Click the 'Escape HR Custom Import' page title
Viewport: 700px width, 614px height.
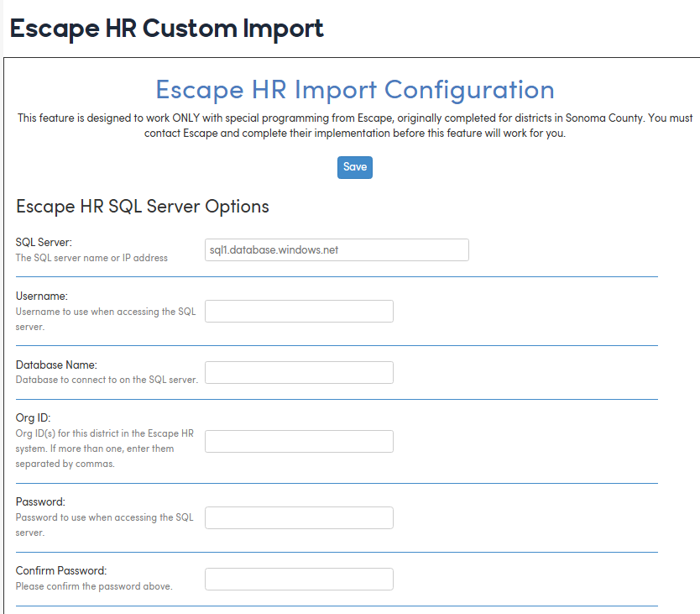(x=166, y=29)
